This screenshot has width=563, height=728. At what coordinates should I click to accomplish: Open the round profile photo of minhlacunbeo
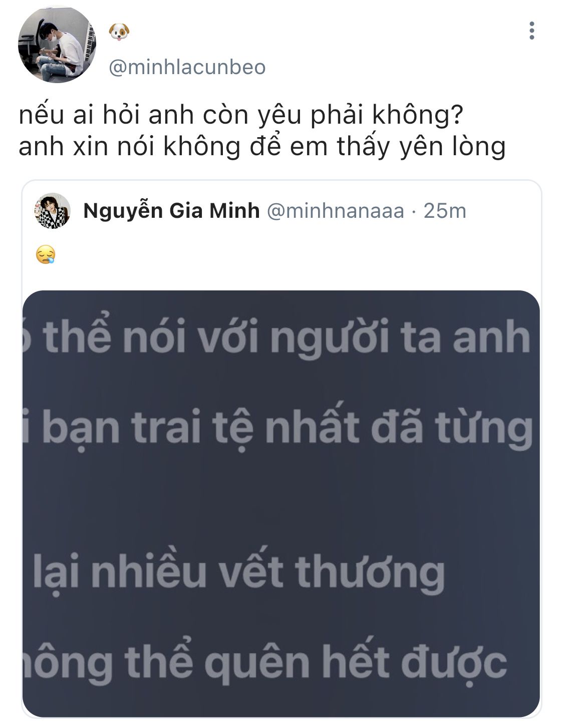(x=57, y=44)
